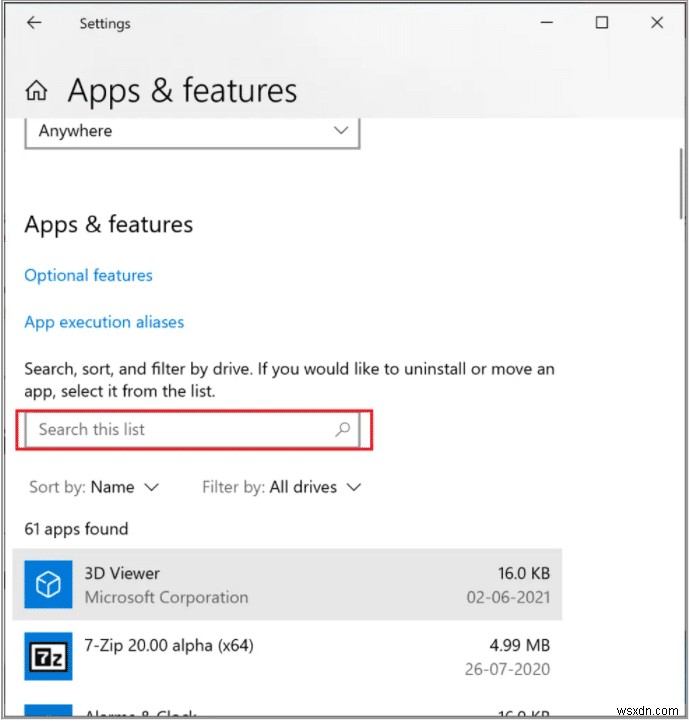The image size is (690, 721).
Task: Open the Optional features link
Action: coord(88,275)
